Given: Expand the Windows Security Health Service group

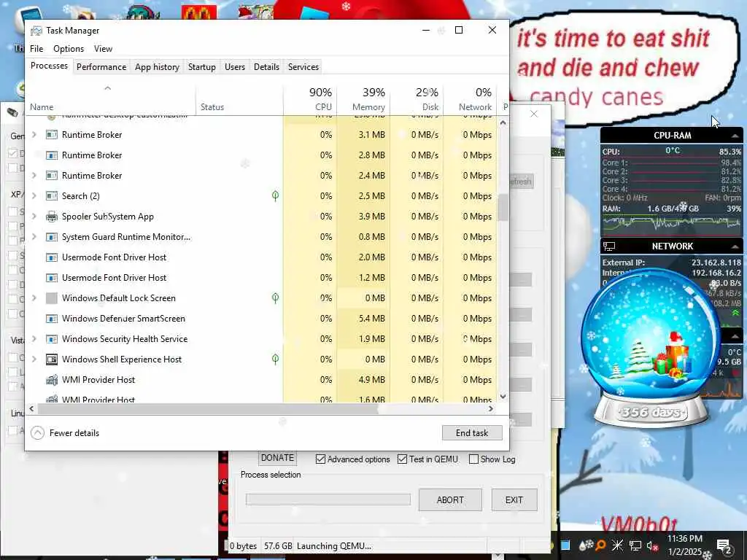Looking at the screenshot, I should pyautogui.click(x=34, y=339).
